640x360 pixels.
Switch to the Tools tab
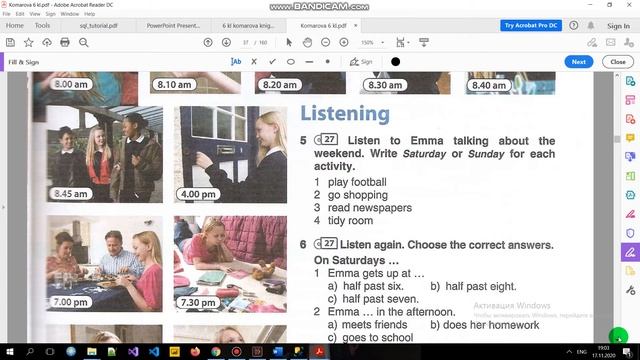42,25
